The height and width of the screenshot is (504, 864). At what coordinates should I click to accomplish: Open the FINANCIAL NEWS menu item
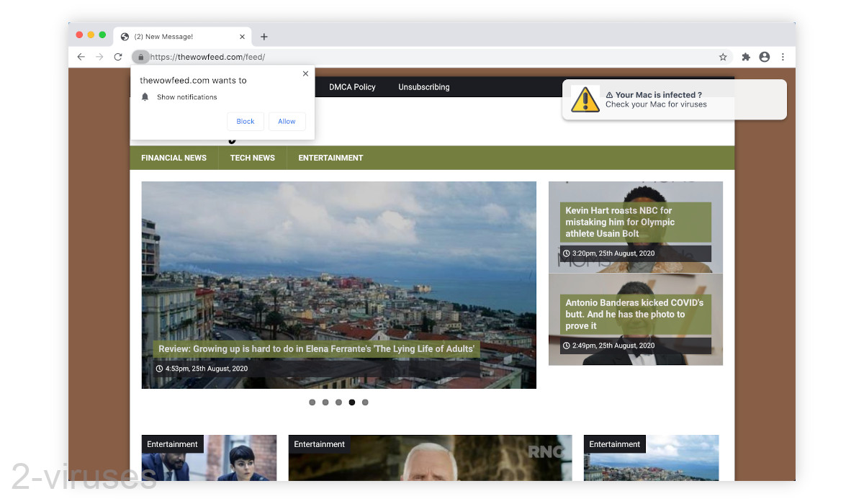point(174,158)
